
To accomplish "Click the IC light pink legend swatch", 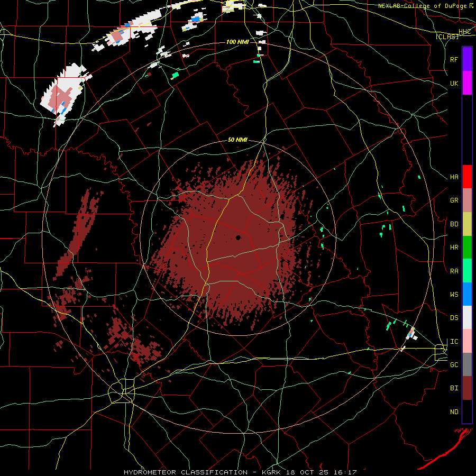I will point(467,341).
